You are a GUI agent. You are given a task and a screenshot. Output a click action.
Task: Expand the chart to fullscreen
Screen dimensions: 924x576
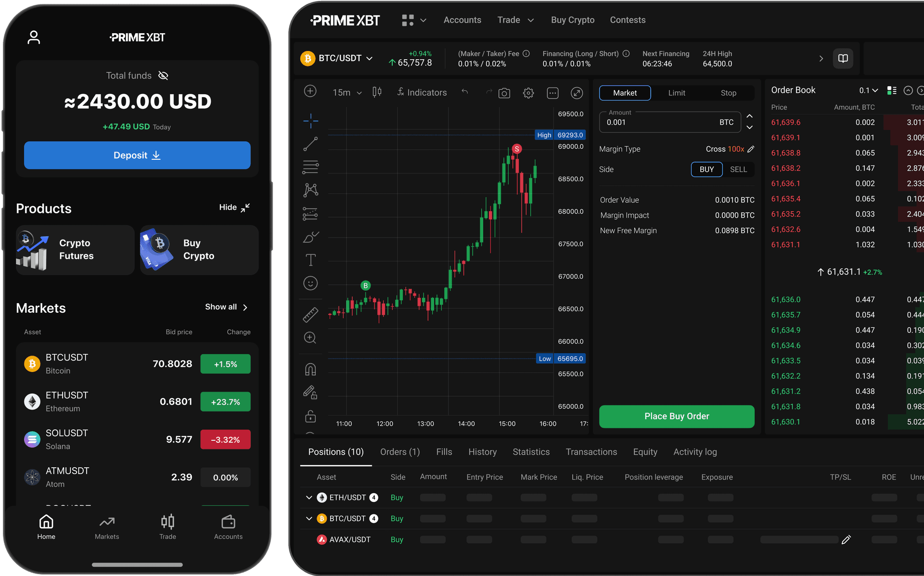click(577, 93)
